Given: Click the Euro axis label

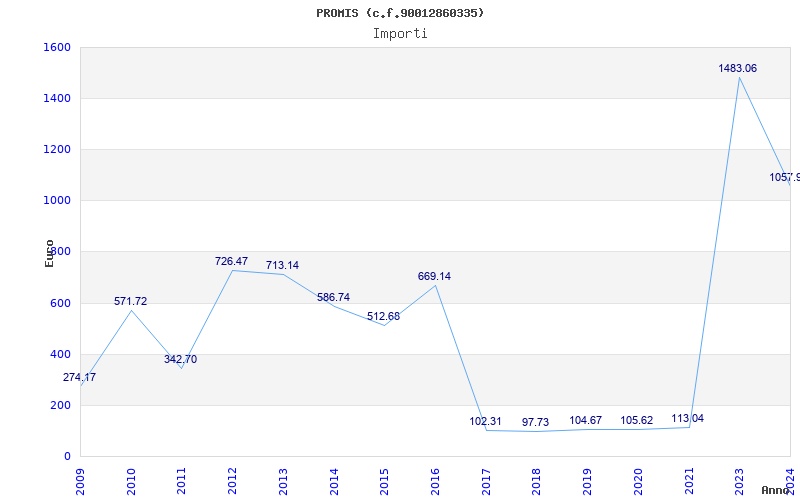Looking at the screenshot, I should pos(49,253).
